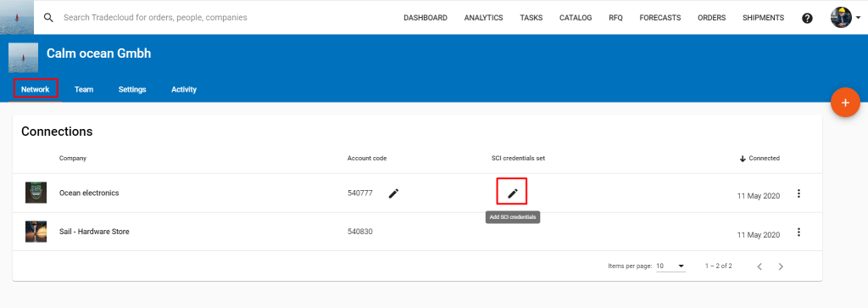868x308 pixels.
Task: Switch to the Network tab
Action: point(36,89)
